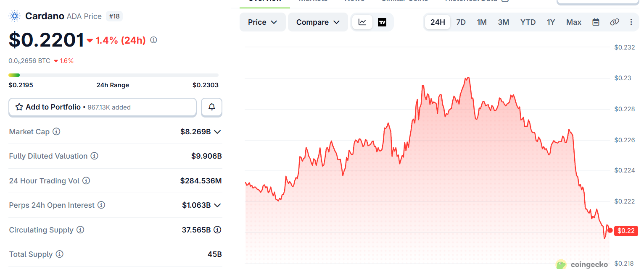This screenshot has height=269, width=644.
Task: Switch to TradingView chart icon
Action: pos(382,22)
